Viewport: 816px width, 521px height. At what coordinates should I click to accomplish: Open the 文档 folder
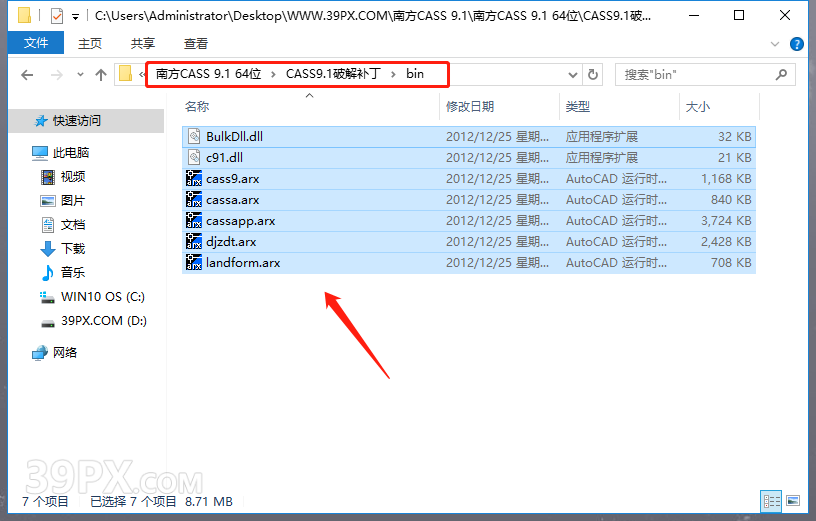click(x=73, y=224)
